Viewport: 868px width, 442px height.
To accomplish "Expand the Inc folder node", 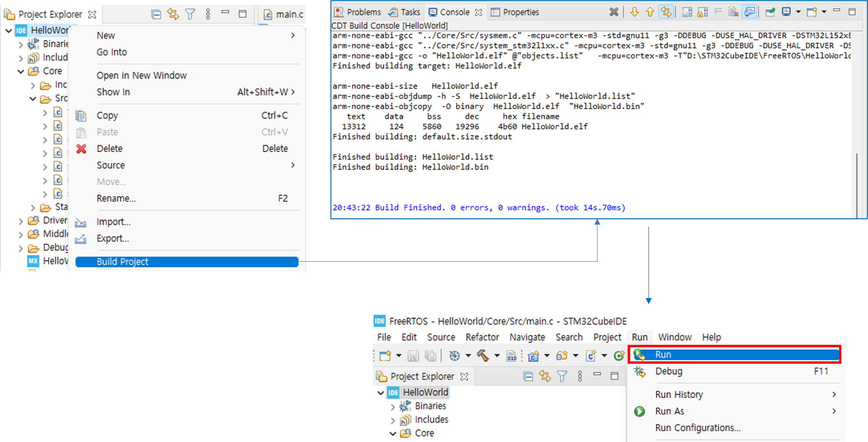I will pos(33,86).
